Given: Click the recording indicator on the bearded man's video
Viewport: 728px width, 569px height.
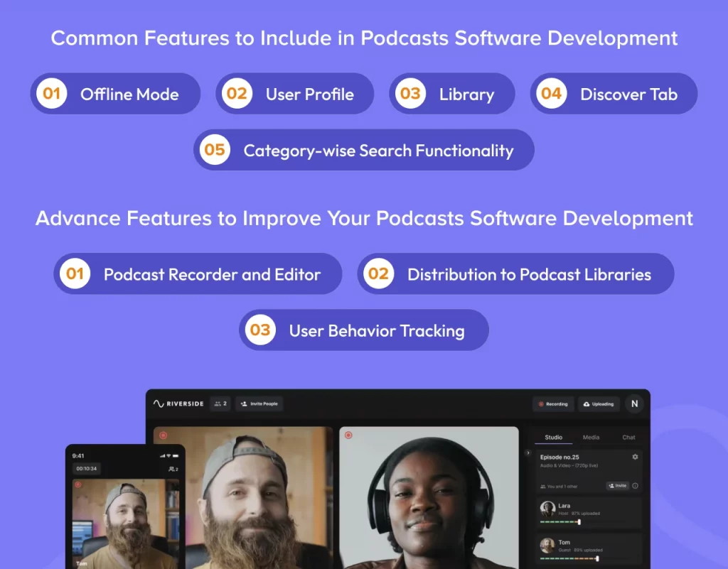Looking at the screenshot, I should [x=163, y=435].
